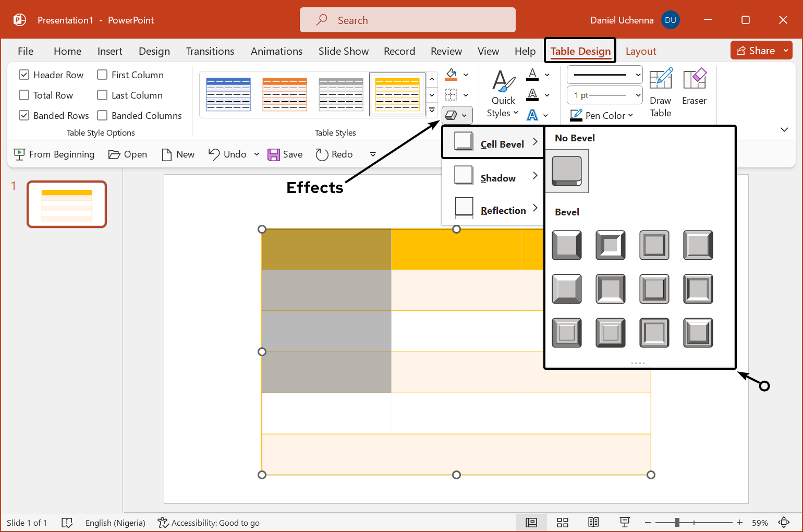Click Accessibility: Good to go status

pos(209,523)
